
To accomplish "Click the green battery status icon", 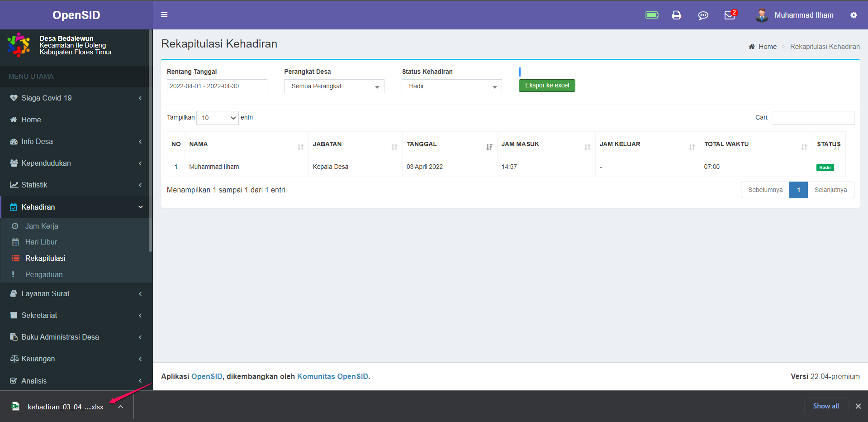I will [x=652, y=15].
